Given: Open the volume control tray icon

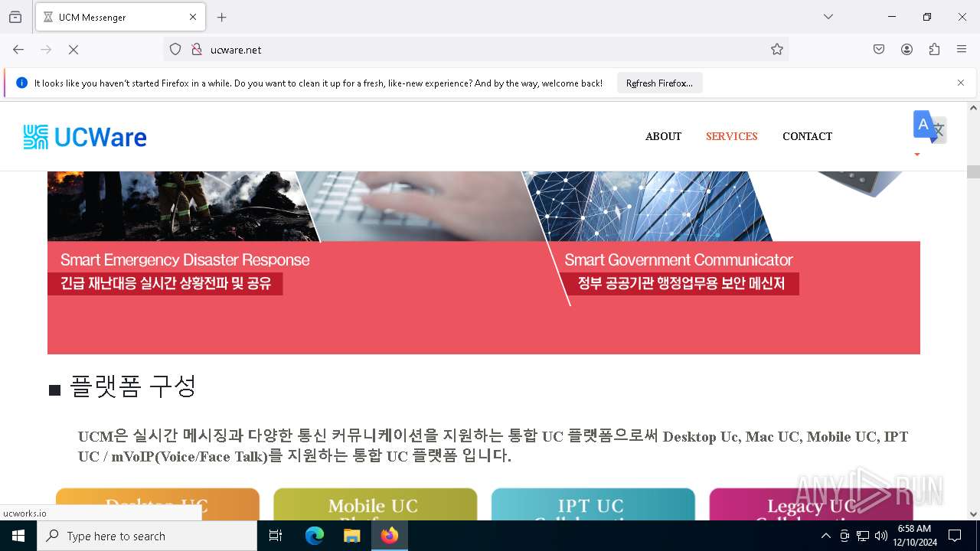Looking at the screenshot, I should (x=881, y=536).
